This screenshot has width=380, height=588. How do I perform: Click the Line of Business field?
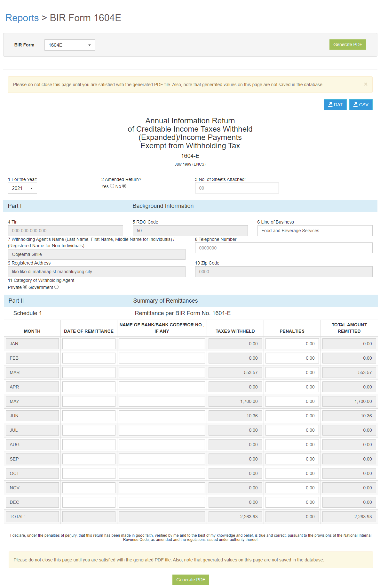(315, 231)
